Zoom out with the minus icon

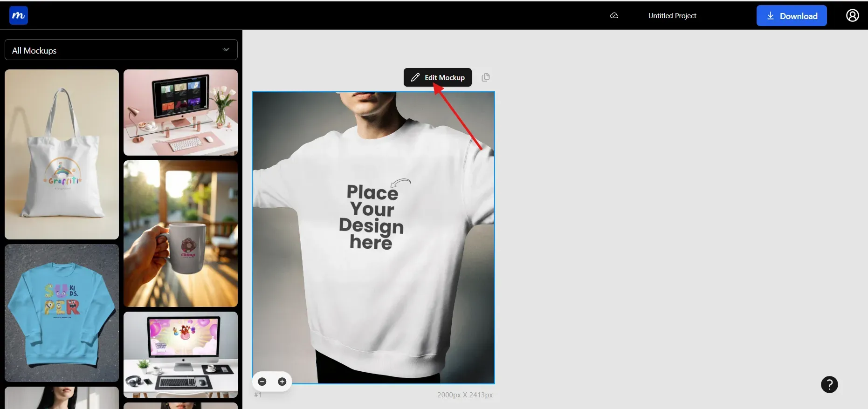(x=262, y=382)
